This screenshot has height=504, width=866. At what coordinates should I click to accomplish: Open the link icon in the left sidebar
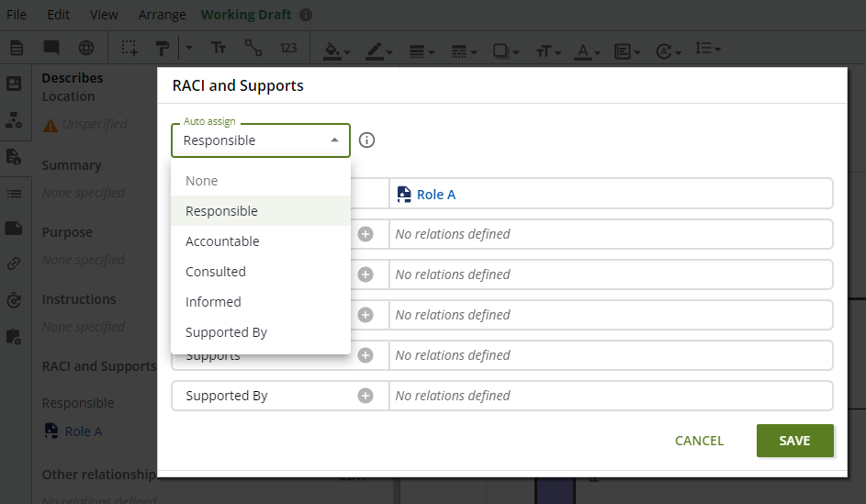tap(14, 263)
